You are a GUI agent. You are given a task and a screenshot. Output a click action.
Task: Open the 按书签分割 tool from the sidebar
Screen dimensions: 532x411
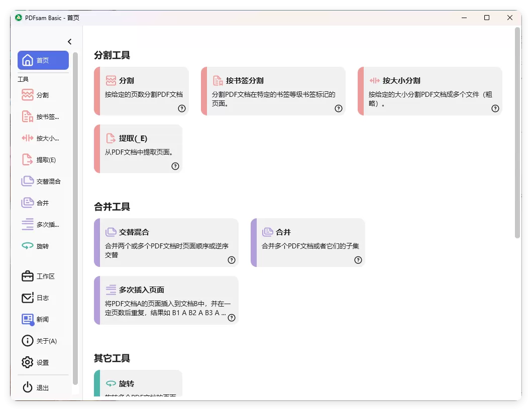[28, 116]
